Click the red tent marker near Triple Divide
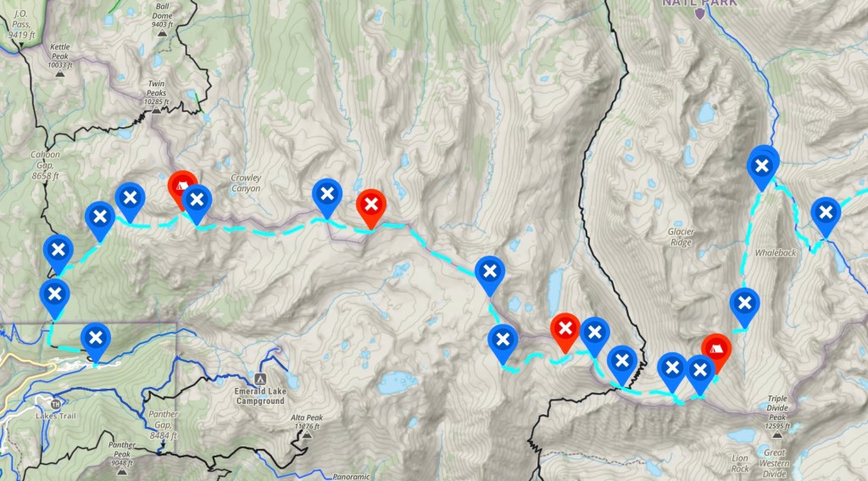868x481 pixels. pos(715,350)
